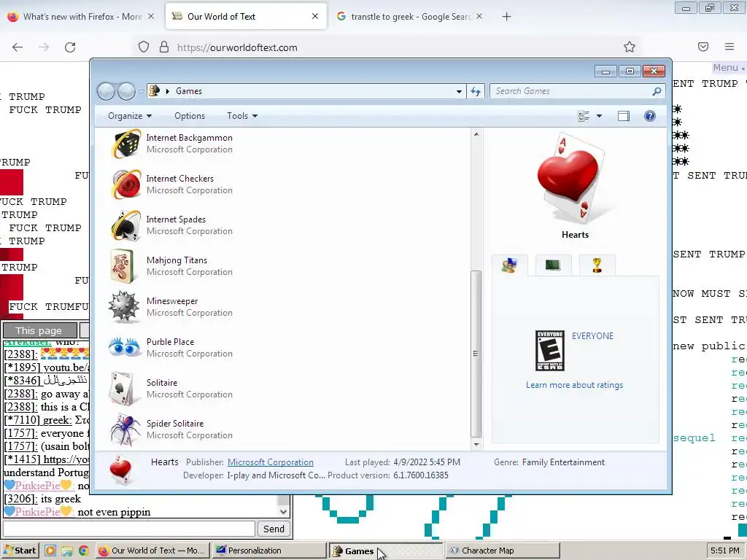Image resolution: width=747 pixels, height=560 pixels.
Task: Change view with the views icon
Action: [584, 116]
